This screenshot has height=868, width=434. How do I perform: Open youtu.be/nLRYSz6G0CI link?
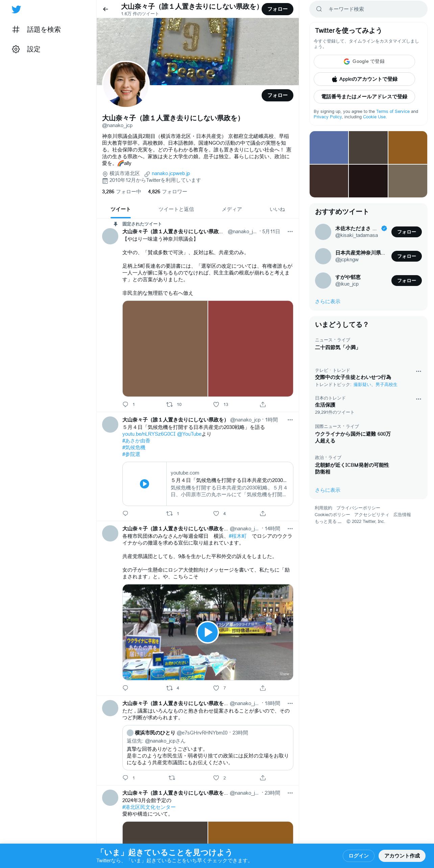[149, 434]
